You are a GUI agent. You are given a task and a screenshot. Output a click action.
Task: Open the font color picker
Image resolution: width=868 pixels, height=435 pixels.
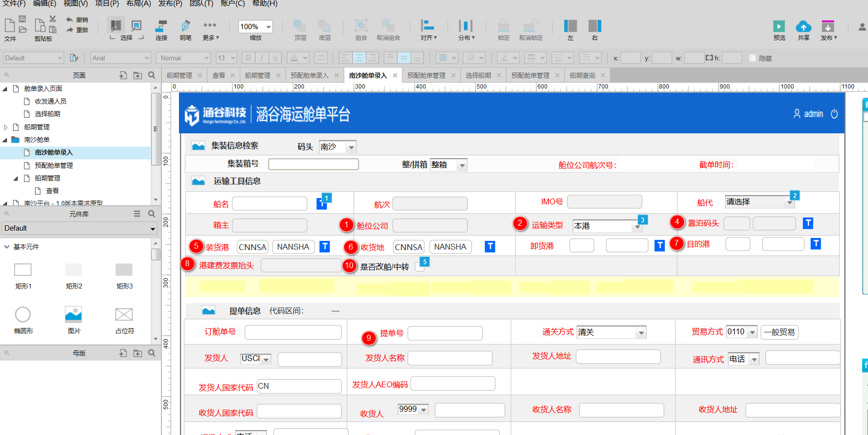pos(298,58)
